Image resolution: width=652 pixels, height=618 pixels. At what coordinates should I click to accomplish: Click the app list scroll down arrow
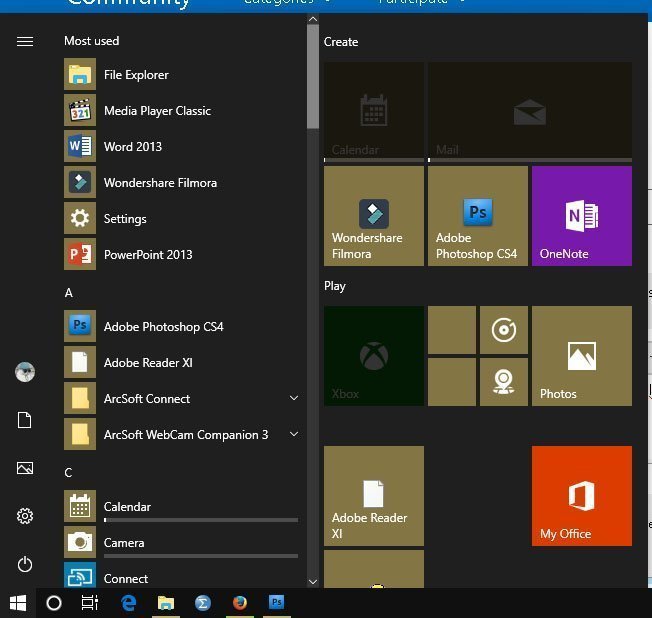tap(313, 582)
